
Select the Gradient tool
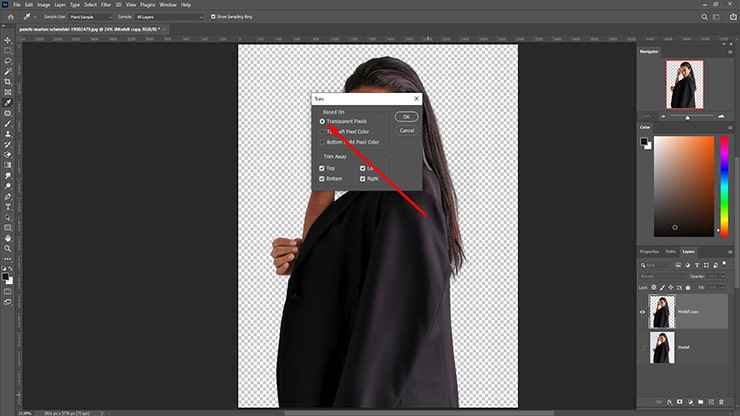point(8,165)
